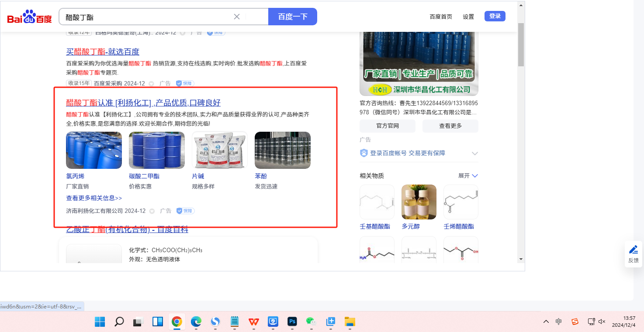Screen dimensions: 644x332
Task: Open Task View on the taskbar
Action: [138, 322]
